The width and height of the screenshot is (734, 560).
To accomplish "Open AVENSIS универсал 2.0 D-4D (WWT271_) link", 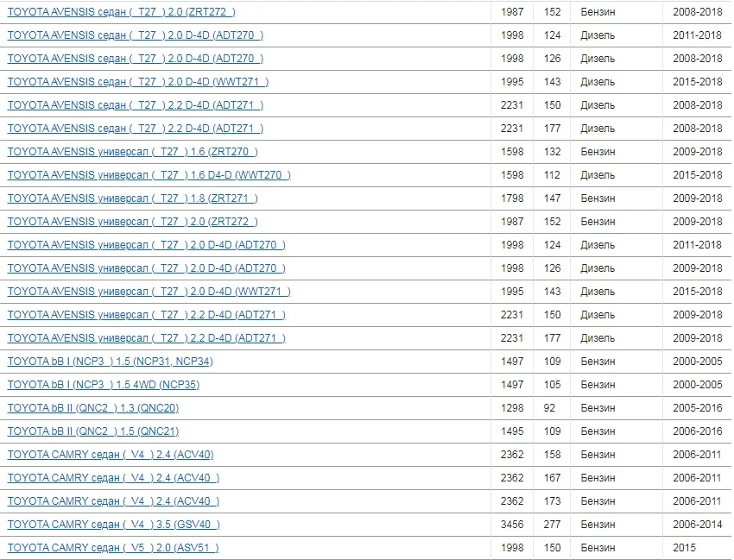I will (149, 292).
